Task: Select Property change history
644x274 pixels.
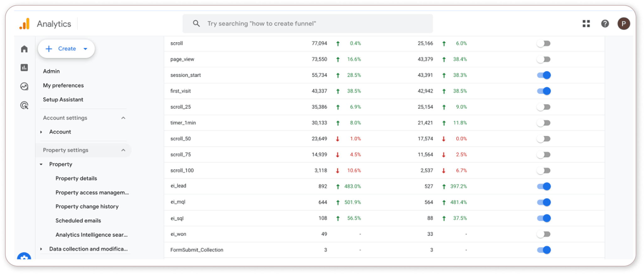Action: click(x=87, y=206)
